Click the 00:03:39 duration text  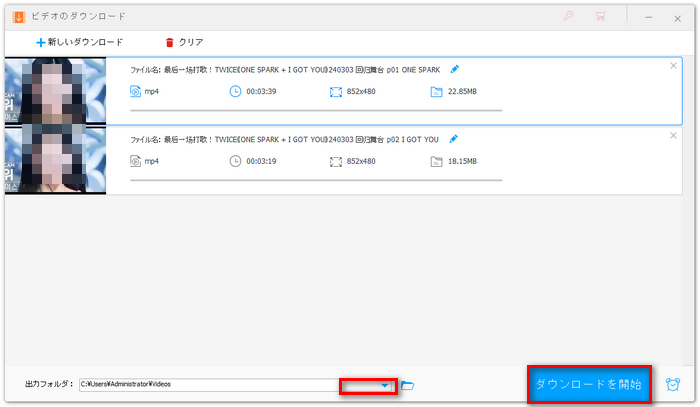pos(261,91)
